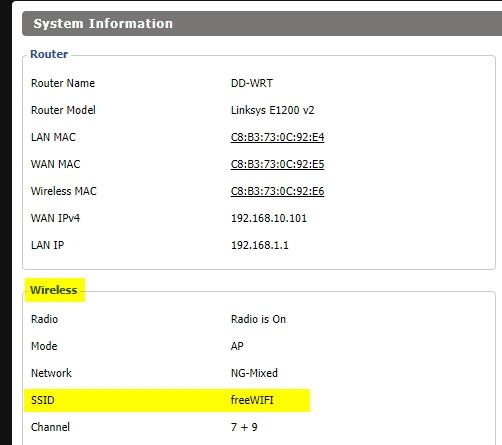The image size is (502, 445).
Task: Open the Wireless MAC link C8:B3:73:0C:92:E6
Action: click(x=277, y=191)
